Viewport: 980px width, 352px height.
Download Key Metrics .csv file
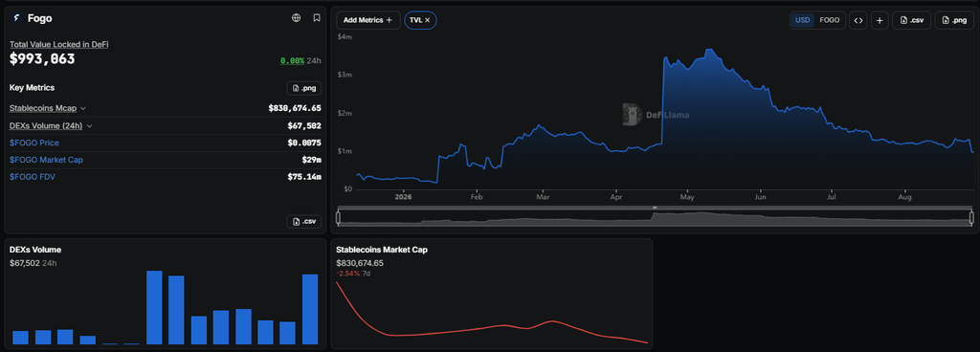(x=303, y=222)
